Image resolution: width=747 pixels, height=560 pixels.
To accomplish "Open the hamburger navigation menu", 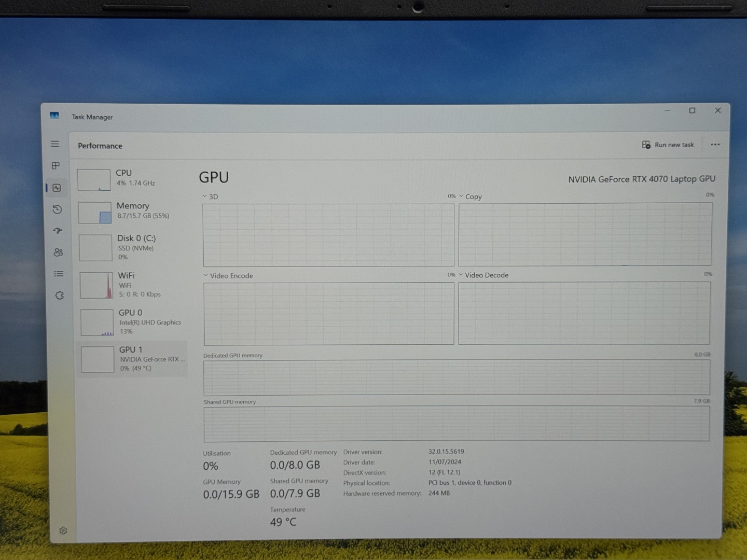I will [55, 144].
